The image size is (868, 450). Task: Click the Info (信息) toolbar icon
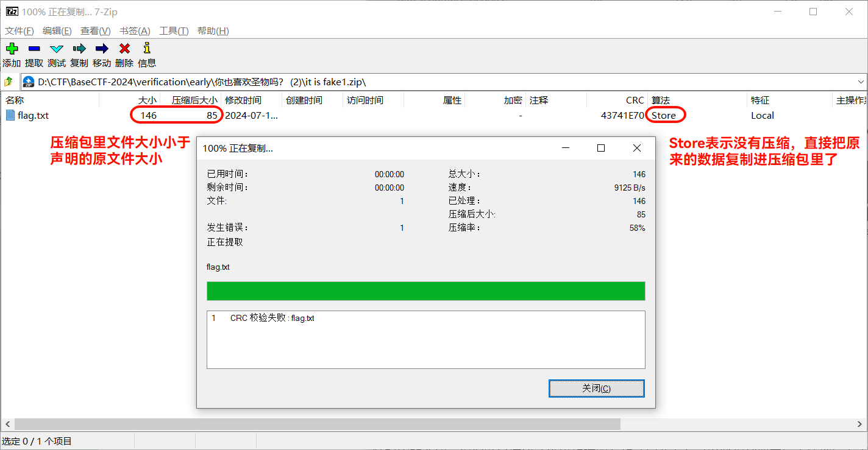tap(147, 49)
